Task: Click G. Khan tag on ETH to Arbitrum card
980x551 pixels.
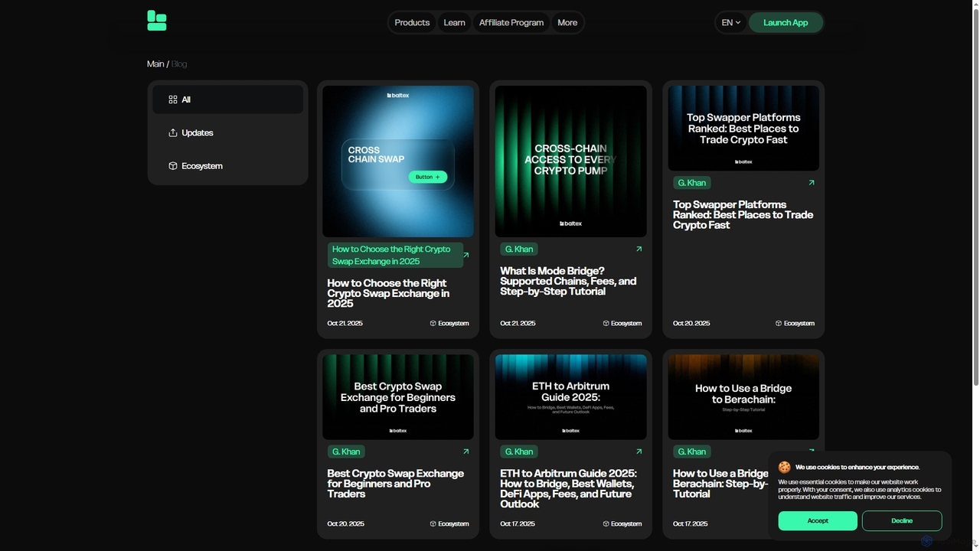Action: [519, 452]
